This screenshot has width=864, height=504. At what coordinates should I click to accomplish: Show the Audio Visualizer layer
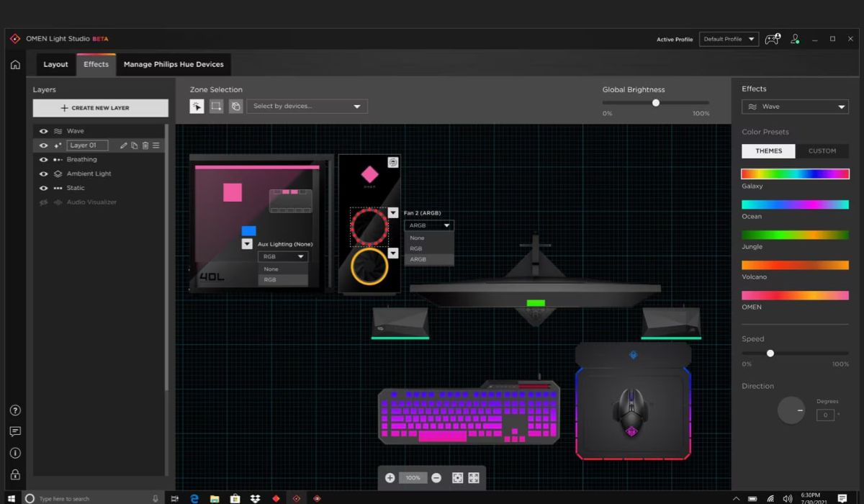click(x=43, y=202)
